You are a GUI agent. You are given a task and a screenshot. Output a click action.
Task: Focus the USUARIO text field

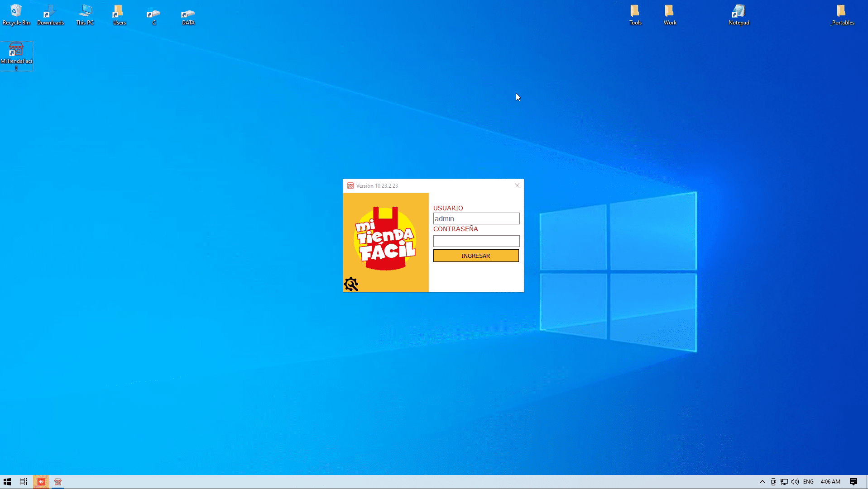(x=476, y=218)
